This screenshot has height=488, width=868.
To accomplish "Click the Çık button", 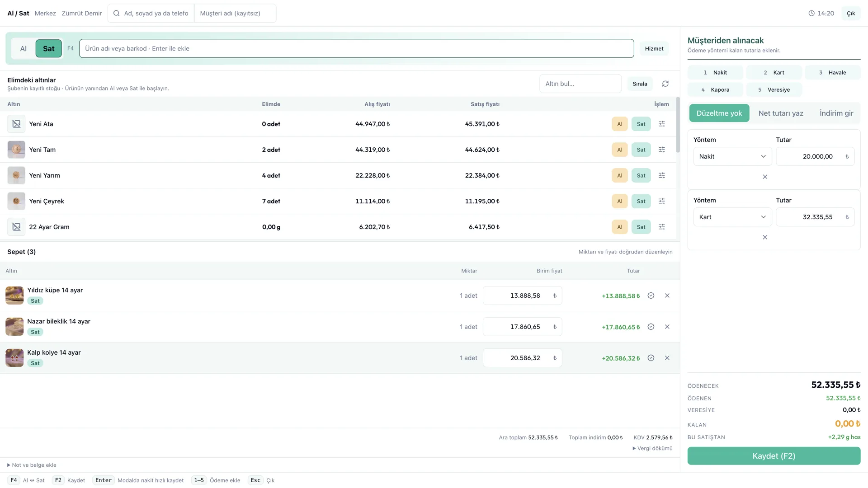I will [850, 14].
